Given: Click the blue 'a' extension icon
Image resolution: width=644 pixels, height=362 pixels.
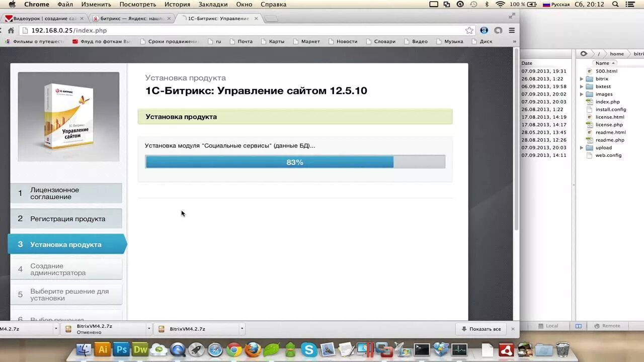Looking at the screenshot, I should coord(484,30).
